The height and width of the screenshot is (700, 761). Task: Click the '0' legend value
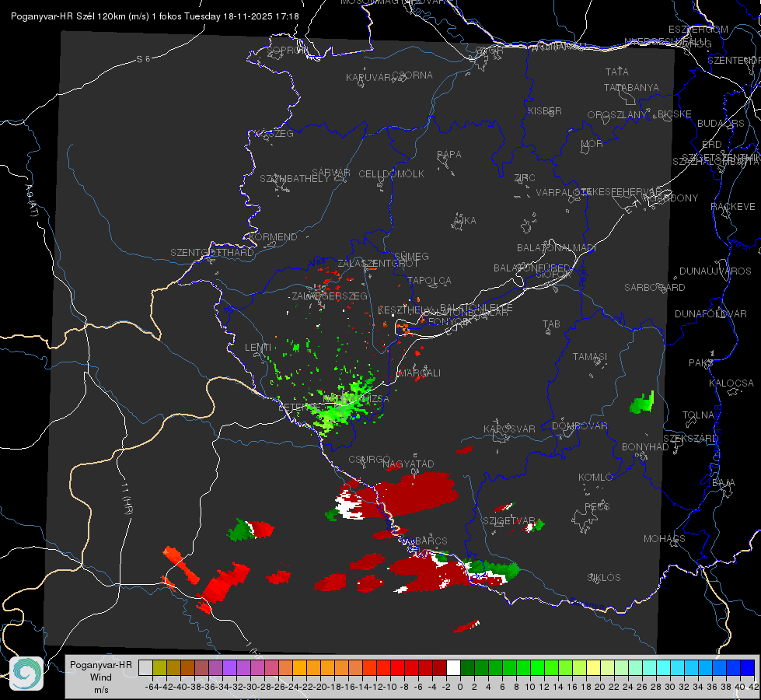pyautogui.click(x=460, y=687)
